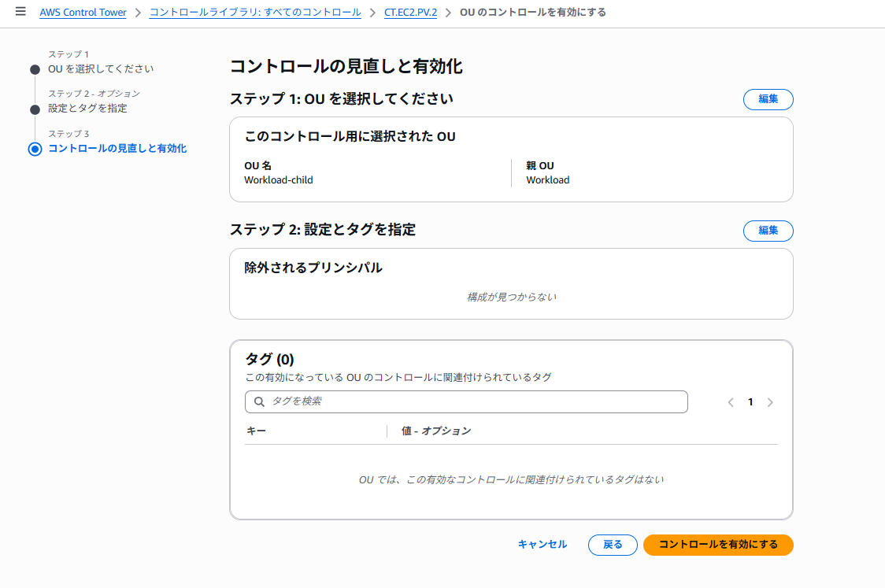
Task: Go to the next tag page arrow
Action: pyautogui.click(x=770, y=402)
